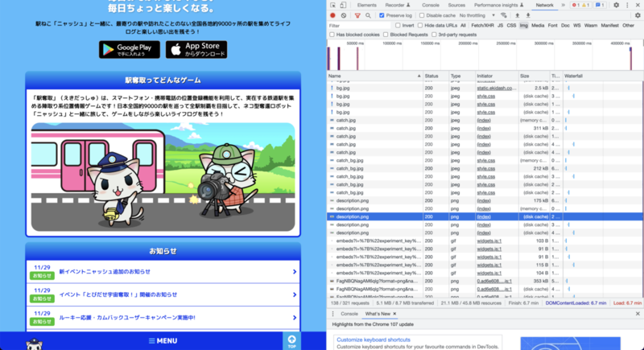
Task: Sort by the Size column header
Action: pos(534,76)
